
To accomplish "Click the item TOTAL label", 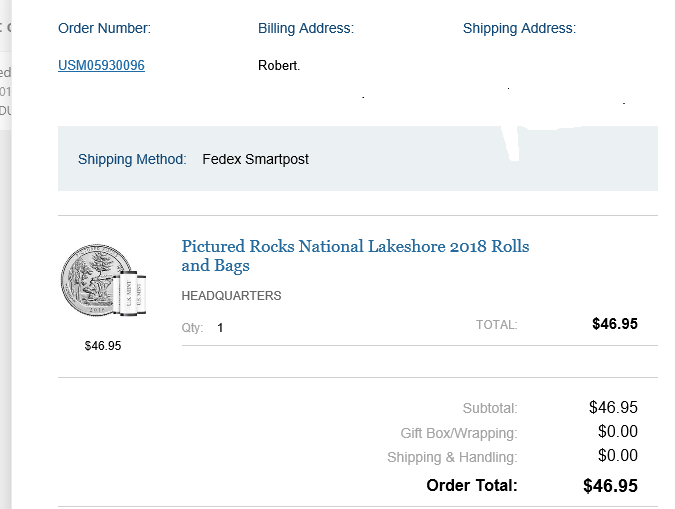I will point(496,325).
